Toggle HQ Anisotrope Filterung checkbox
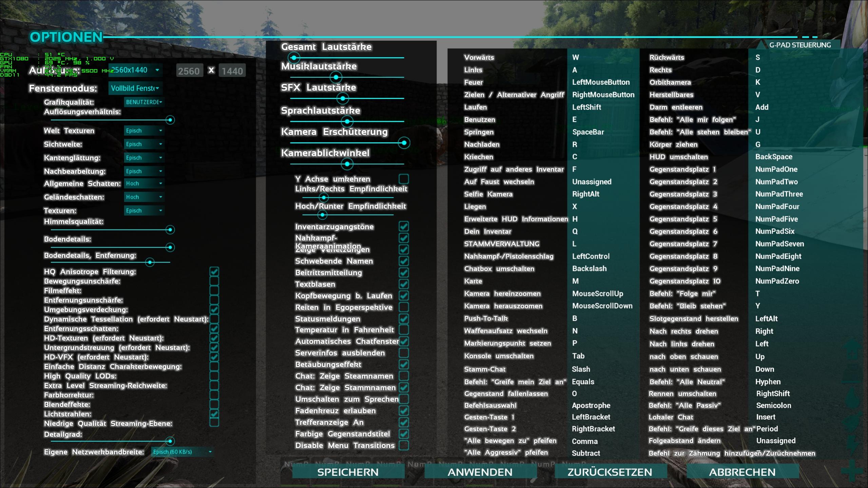This screenshot has width=868, height=488. [214, 271]
